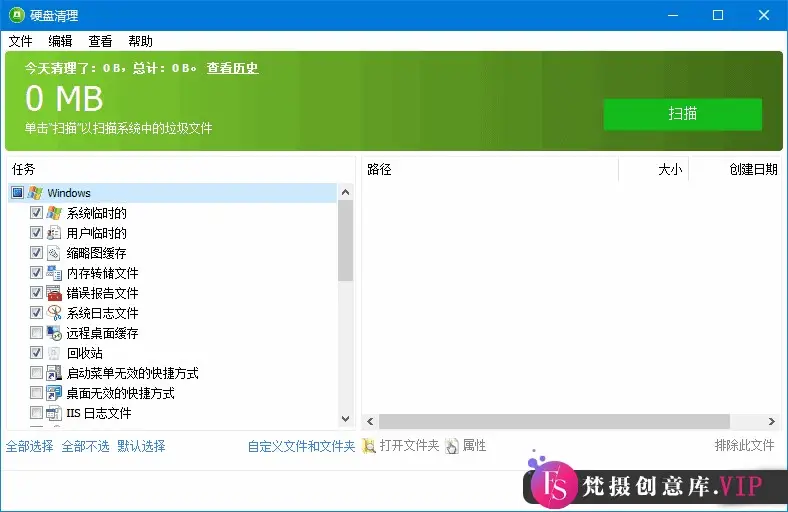788x512 pixels.
Task: Select the IIS 日志文件 item text
Action: coord(99,413)
